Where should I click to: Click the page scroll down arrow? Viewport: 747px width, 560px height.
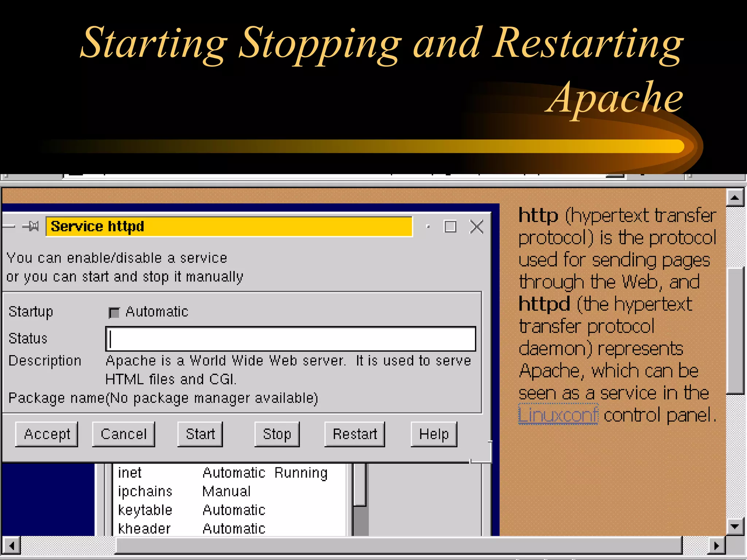click(735, 526)
